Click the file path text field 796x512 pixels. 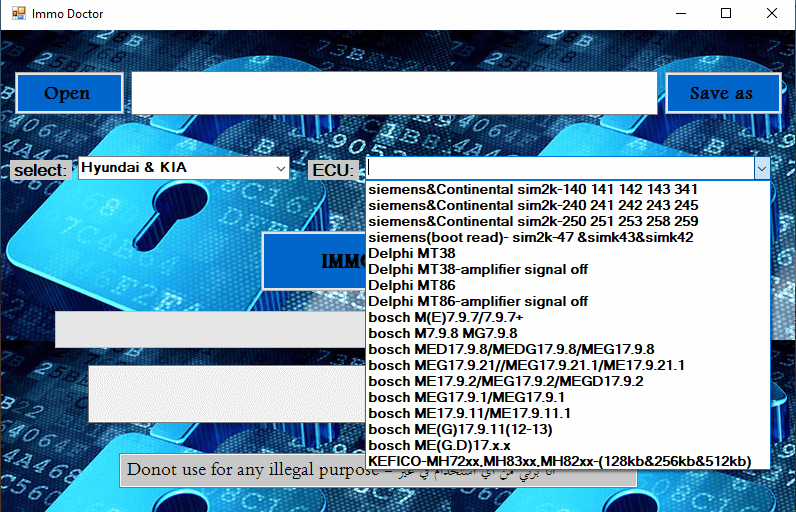tap(394, 93)
